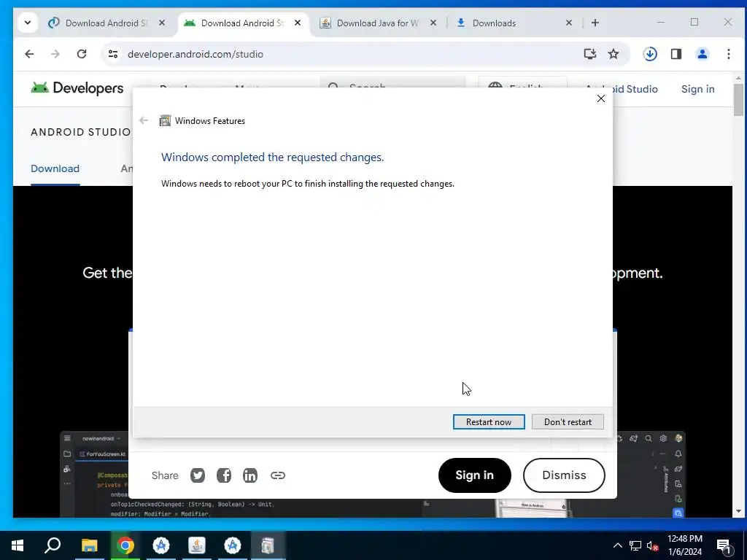Click the network tray icon
The width and height of the screenshot is (747, 560).
(635, 545)
